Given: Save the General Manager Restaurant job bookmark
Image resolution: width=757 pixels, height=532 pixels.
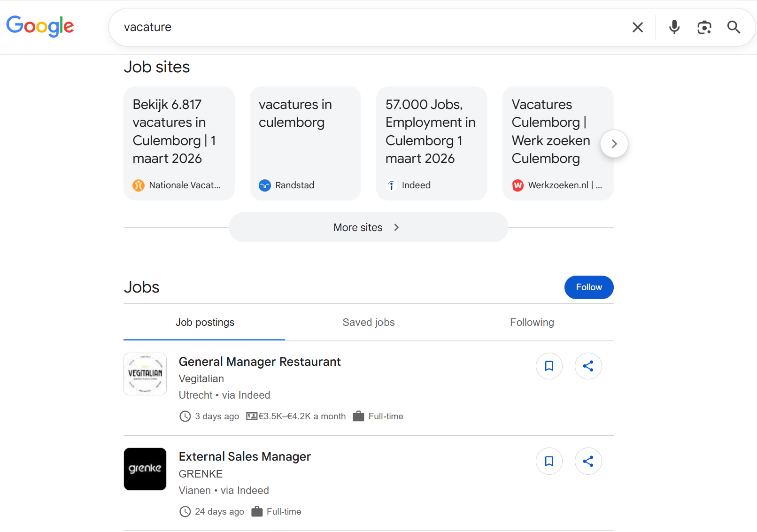Looking at the screenshot, I should (549, 366).
